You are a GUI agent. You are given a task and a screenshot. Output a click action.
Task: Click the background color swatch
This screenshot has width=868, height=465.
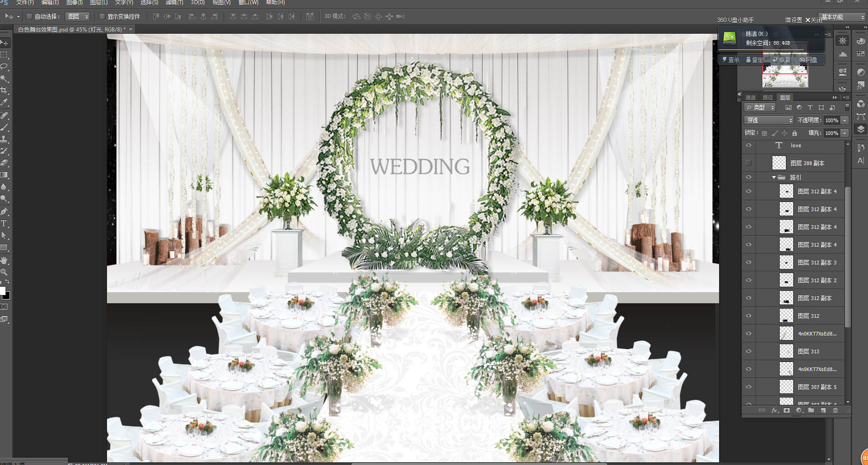pos(7,296)
